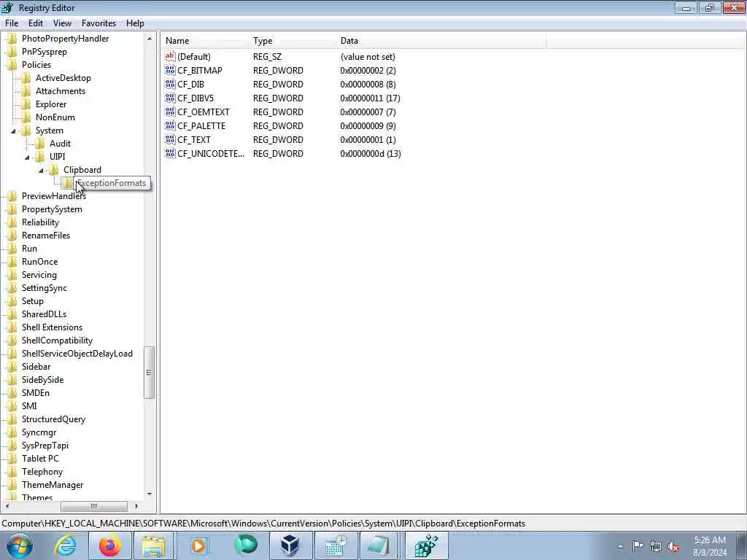Click the NonEnum folder icon
747x560 pixels.
point(26,117)
